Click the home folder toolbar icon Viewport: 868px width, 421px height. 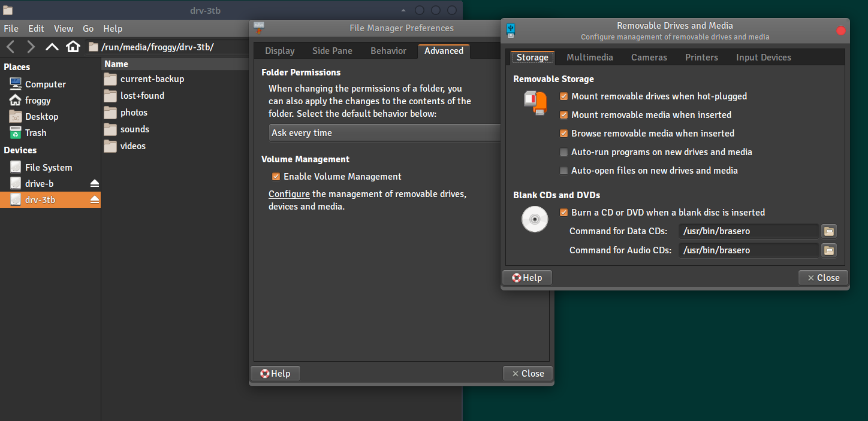[73, 47]
